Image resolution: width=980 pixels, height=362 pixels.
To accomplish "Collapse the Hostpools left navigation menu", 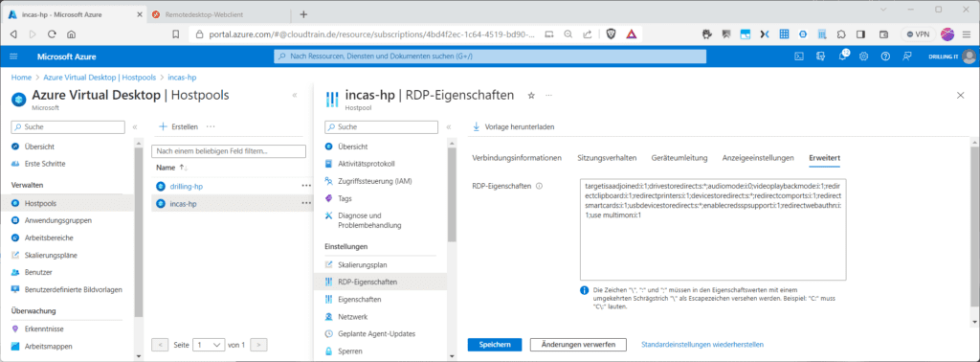I will tap(134, 127).
